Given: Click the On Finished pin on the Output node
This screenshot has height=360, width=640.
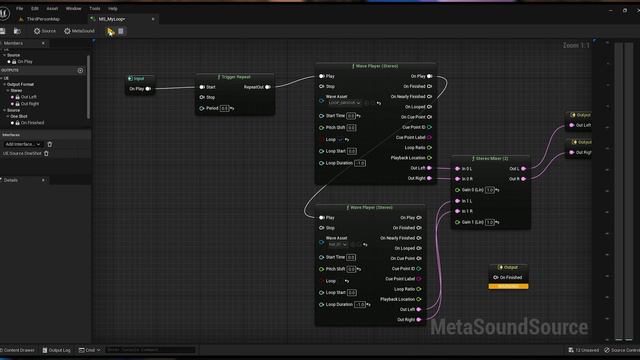Looking at the screenshot, I should (x=496, y=277).
